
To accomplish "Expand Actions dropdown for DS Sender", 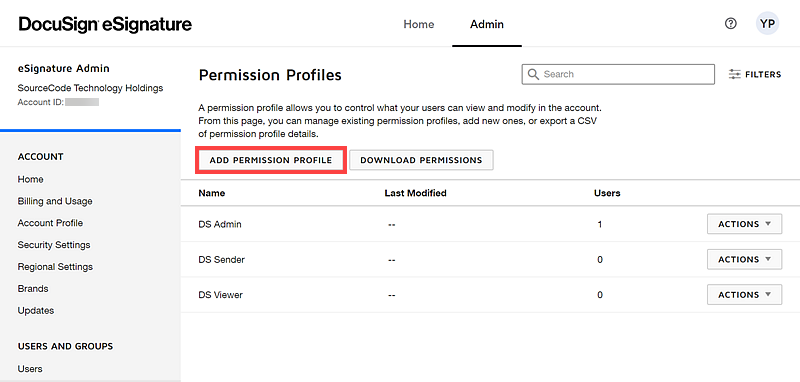I will click(x=744, y=259).
